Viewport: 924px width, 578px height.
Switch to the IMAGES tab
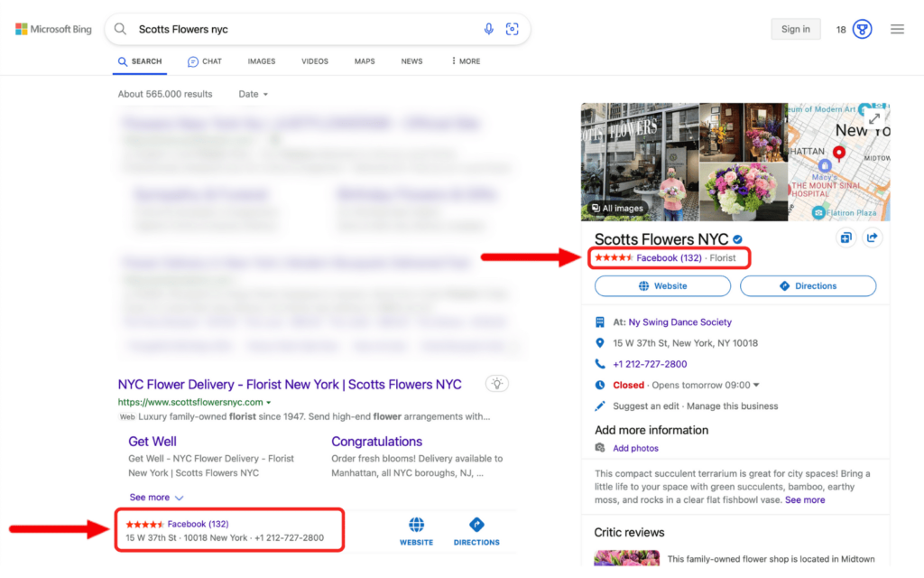tap(261, 61)
